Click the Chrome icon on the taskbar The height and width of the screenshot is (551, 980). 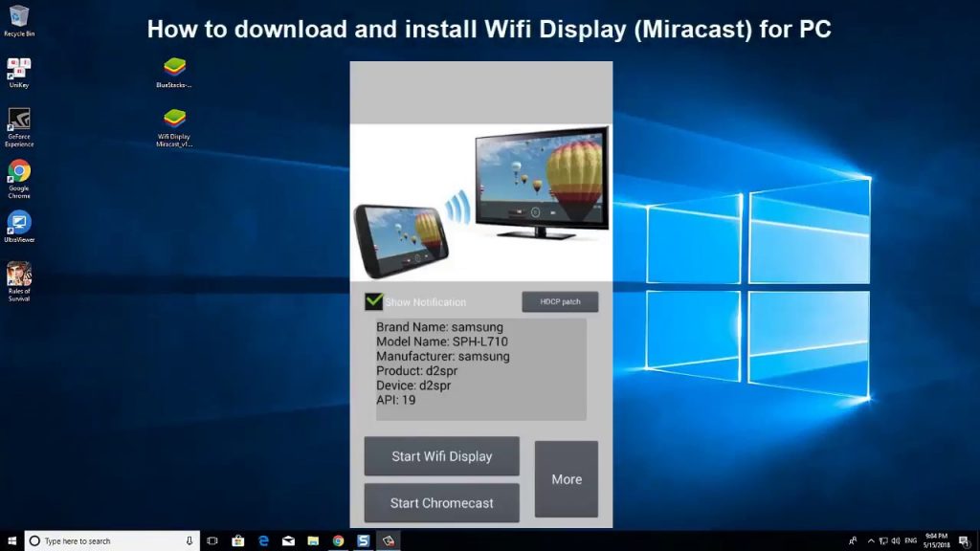[x=338, y=541]
